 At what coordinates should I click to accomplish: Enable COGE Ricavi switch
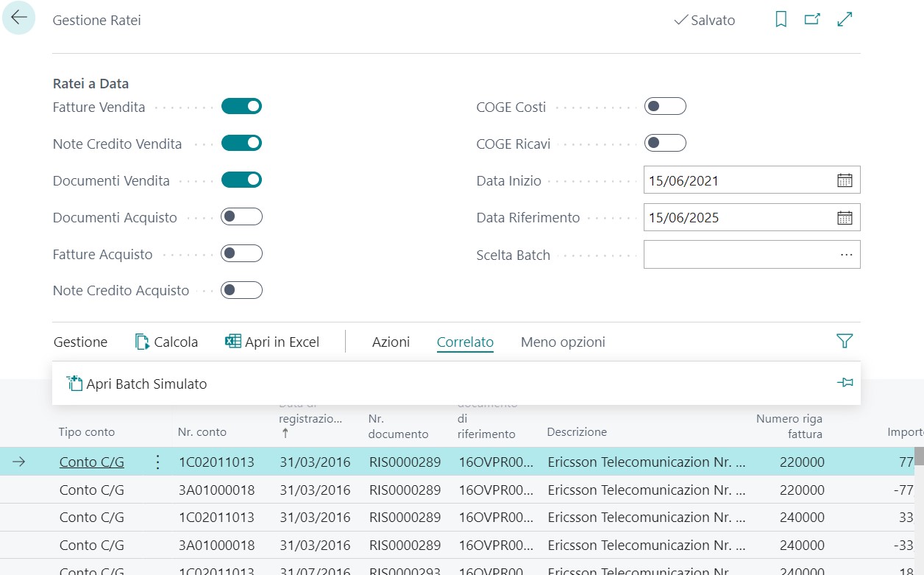pyautogui.click(x=665, y=143)
